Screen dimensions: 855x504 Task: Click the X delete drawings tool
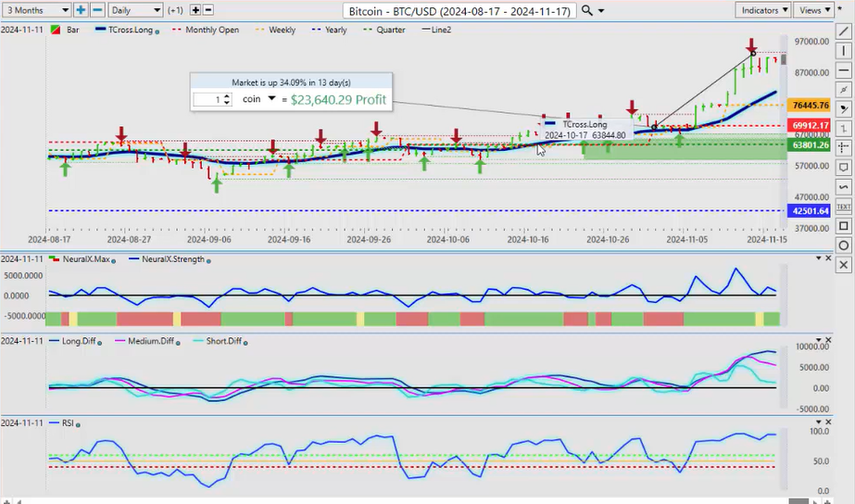pyautogui.click(x=843, y=265)
